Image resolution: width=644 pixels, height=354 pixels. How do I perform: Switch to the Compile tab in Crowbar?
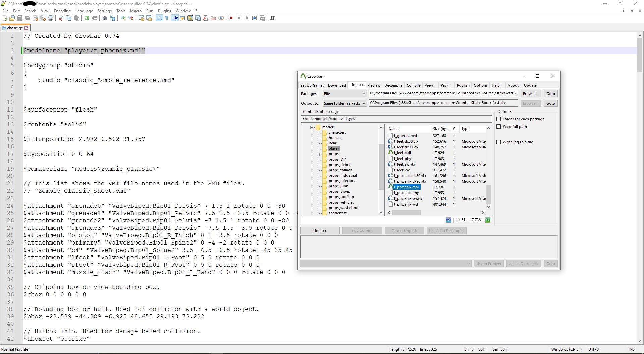413,85
